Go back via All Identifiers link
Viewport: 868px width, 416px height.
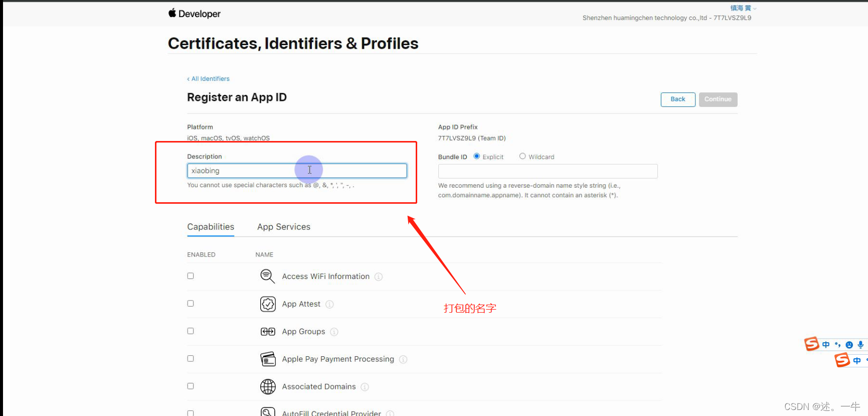tap(208, 79)
